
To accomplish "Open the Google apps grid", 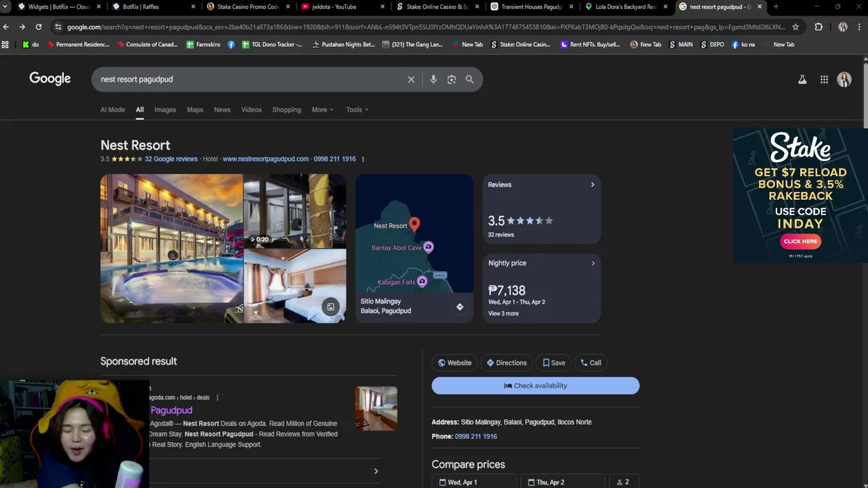I will (x=824, y=79).
